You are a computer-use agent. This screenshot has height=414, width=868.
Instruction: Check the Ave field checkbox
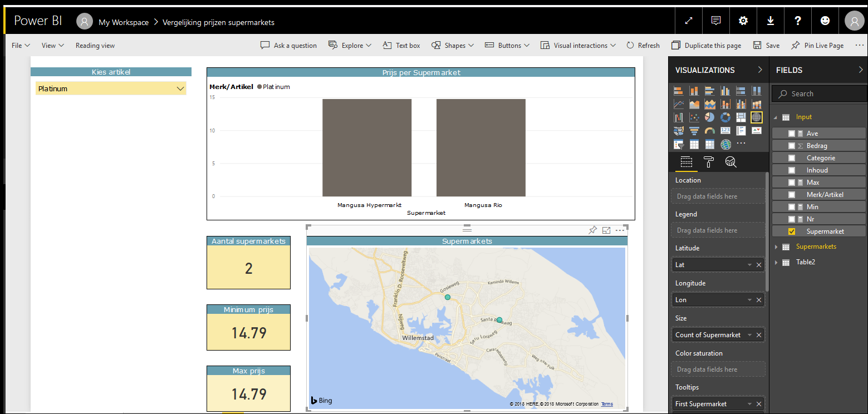[792, 134]
